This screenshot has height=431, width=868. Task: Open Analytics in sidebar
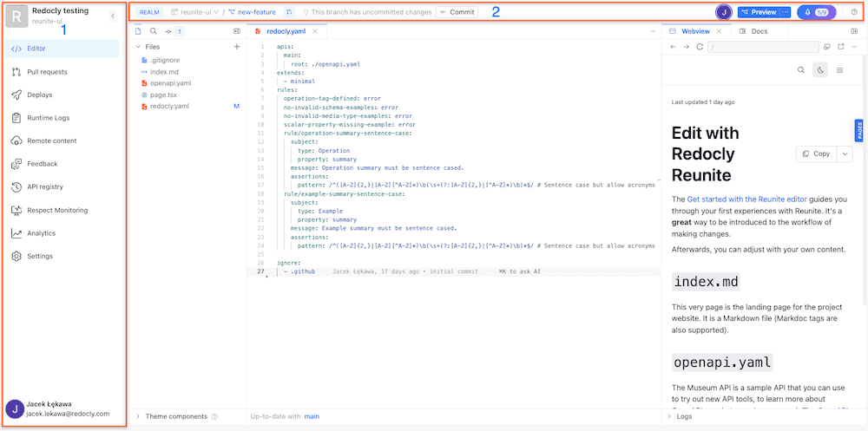62,233
